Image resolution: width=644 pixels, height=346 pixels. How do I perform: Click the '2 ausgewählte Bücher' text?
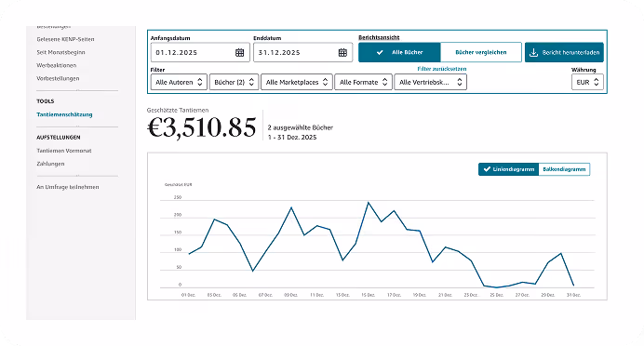click(x=301, y=127)
